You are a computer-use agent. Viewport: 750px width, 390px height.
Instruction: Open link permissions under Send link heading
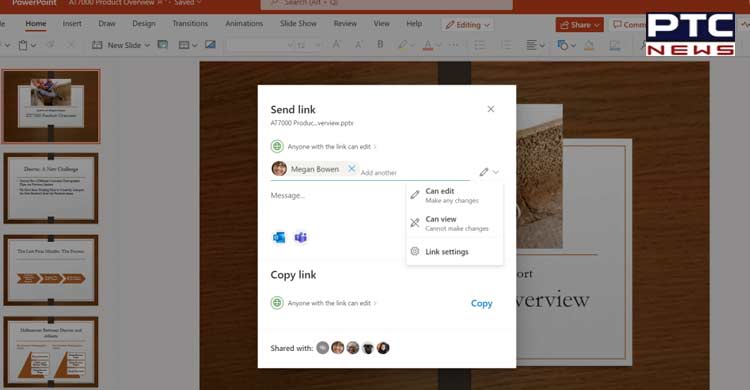[x=324, y=146]
